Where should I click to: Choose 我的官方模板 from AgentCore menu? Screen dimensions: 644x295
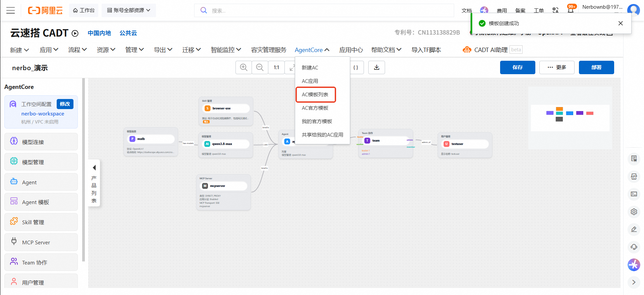click(x=322, y=121)
